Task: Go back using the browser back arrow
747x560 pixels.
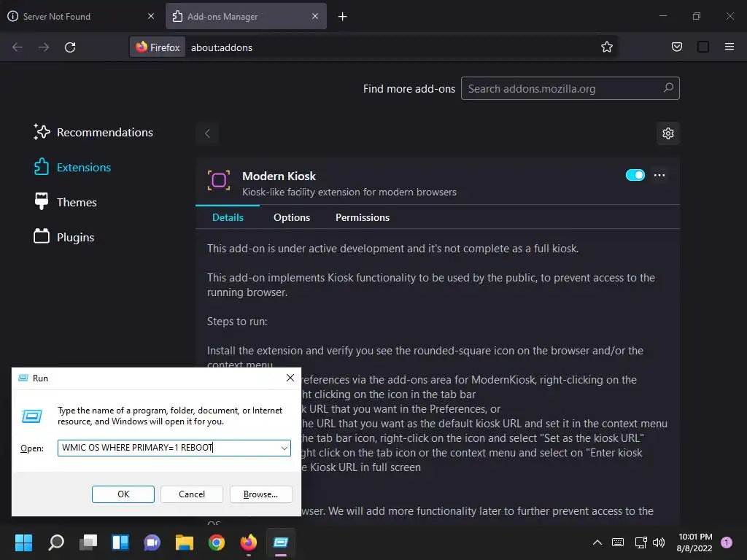Action: [18, 47]
